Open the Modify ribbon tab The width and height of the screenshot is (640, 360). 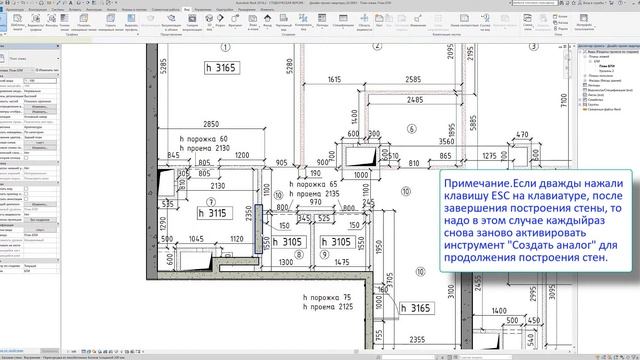tap(267, 9)
